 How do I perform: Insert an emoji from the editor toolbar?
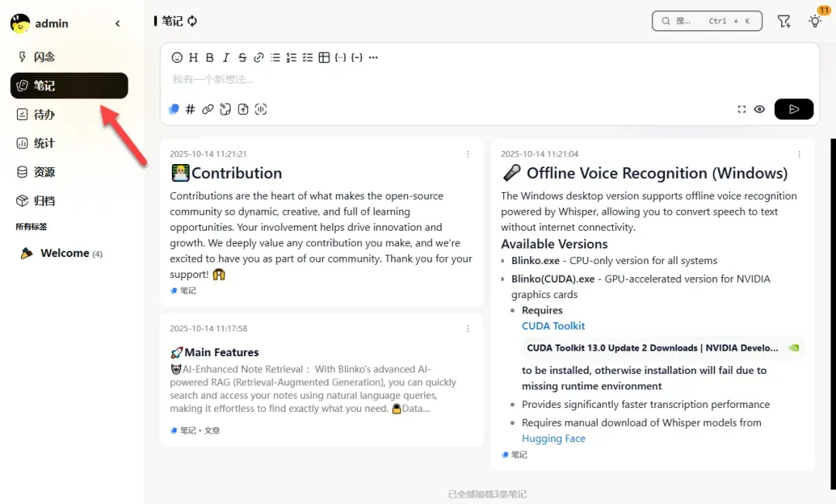click(x=176, y=57)
